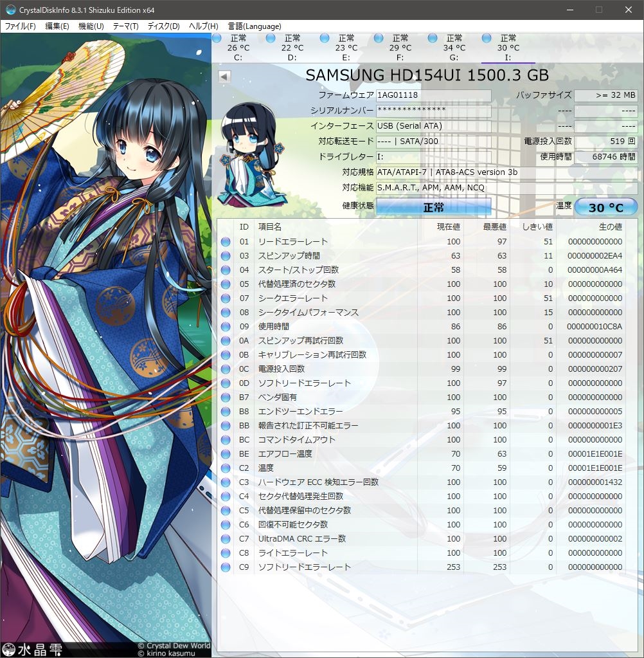Click the drive letter field I:
This screenshot has width=644, height=658.
coord(434,157)
